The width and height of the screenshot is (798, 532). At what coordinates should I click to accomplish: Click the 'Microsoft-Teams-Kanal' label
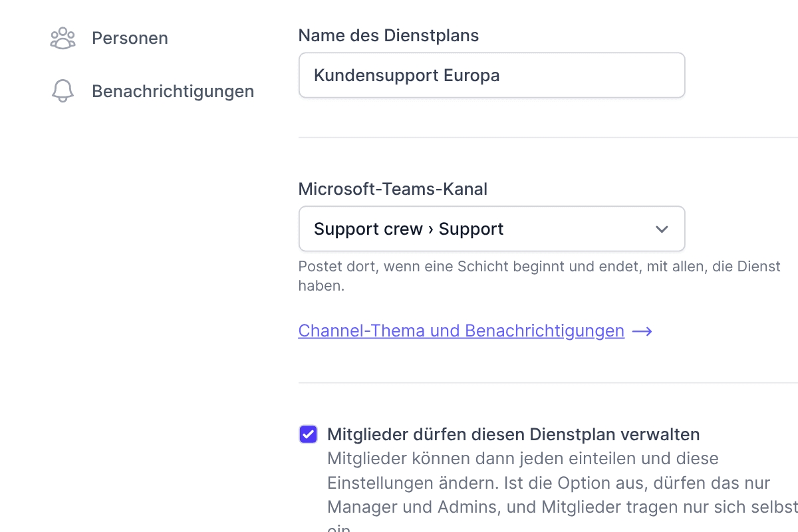[392, 189]
